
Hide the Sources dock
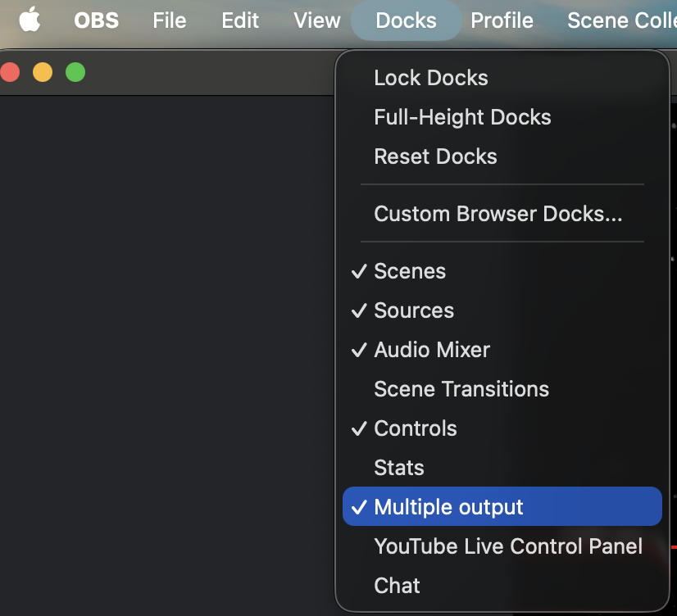(x=414, y=310)
